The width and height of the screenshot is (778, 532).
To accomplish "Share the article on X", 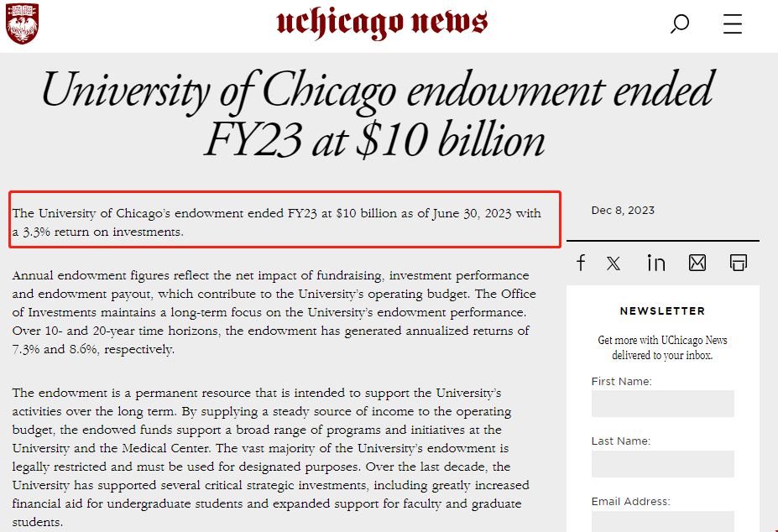I will (x=614, y=263).
